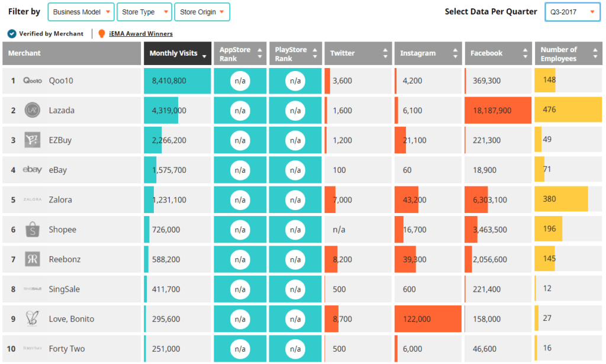
Task: Toggle sorting on Number of Employees header
Action: 568,53
